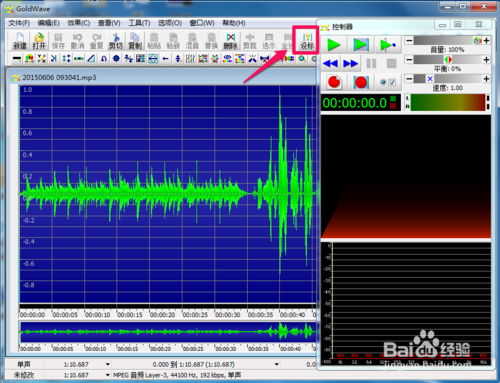Open the 选项(O) menu

click(x=170, y=23)
